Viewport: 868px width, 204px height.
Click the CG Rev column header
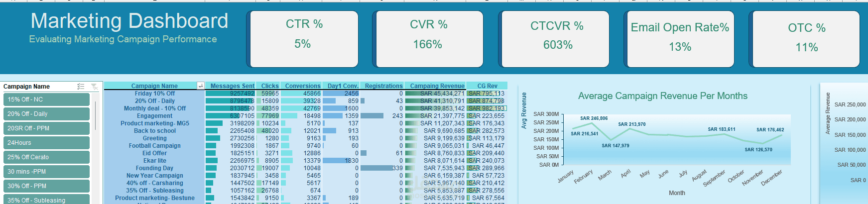coord(487,86)
